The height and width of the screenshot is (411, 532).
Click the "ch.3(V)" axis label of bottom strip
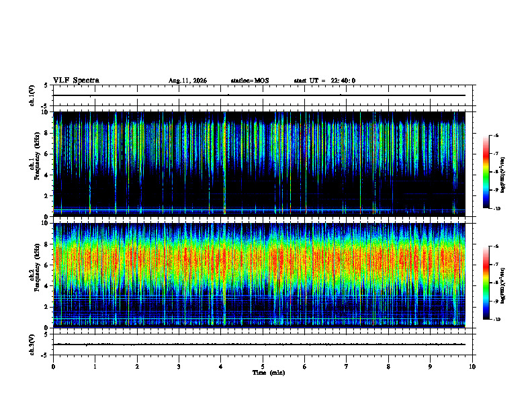coord(32,345)
